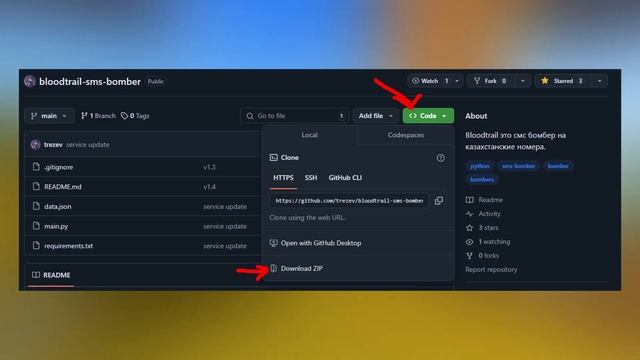This screenshot has width=640, height=360.
Task: Click the Fork button
Action: coord(491,81)
